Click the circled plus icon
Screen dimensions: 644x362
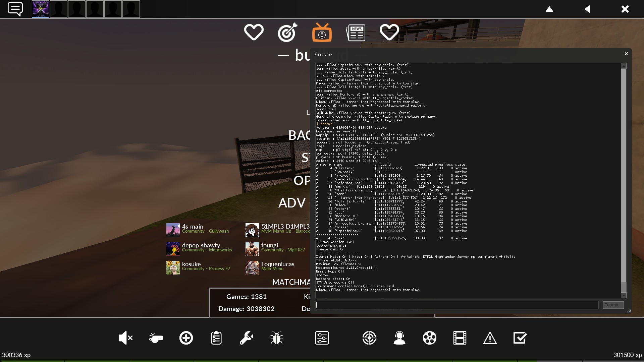point(186,338)
